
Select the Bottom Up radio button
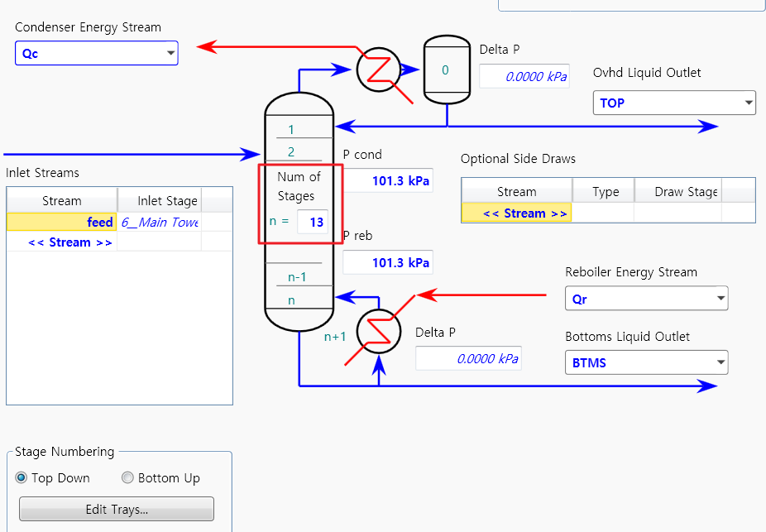[x=127, y=477]
